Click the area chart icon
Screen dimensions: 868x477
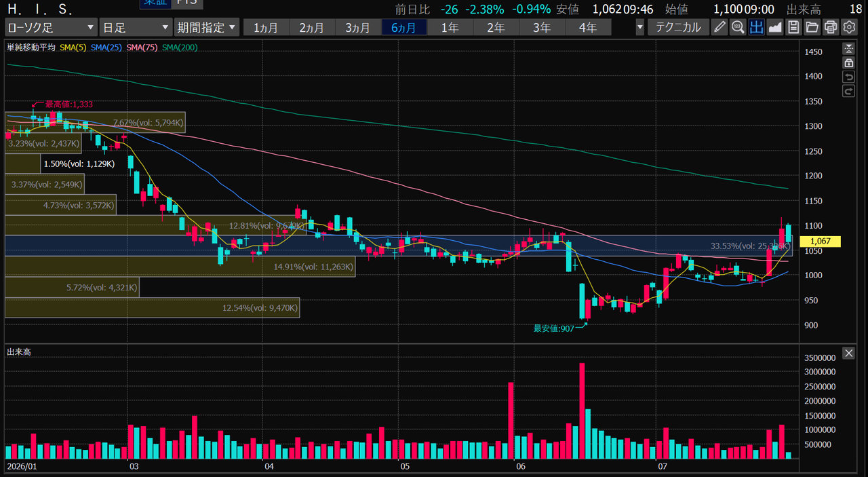tap(774, 27)
